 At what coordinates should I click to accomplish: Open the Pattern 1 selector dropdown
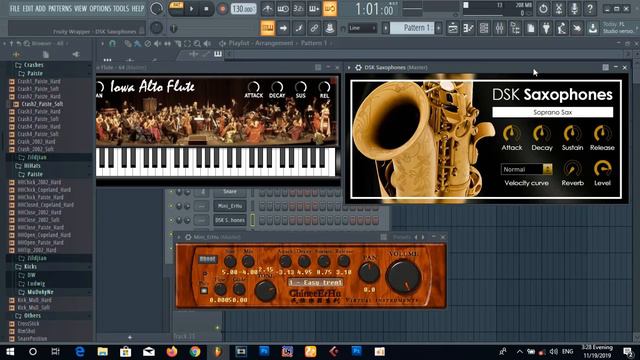coord(412,28)
